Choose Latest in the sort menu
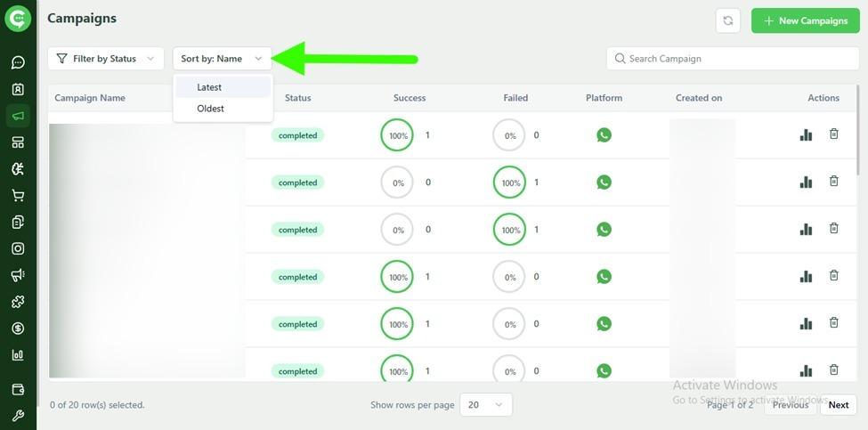 [223, 87]
